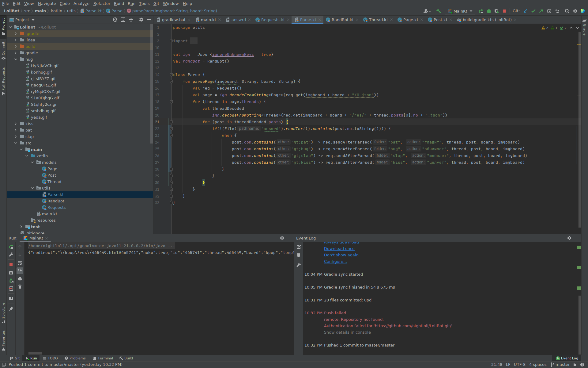Toggle import fold region in editor

pyautogui.click(x=171, y=41)
